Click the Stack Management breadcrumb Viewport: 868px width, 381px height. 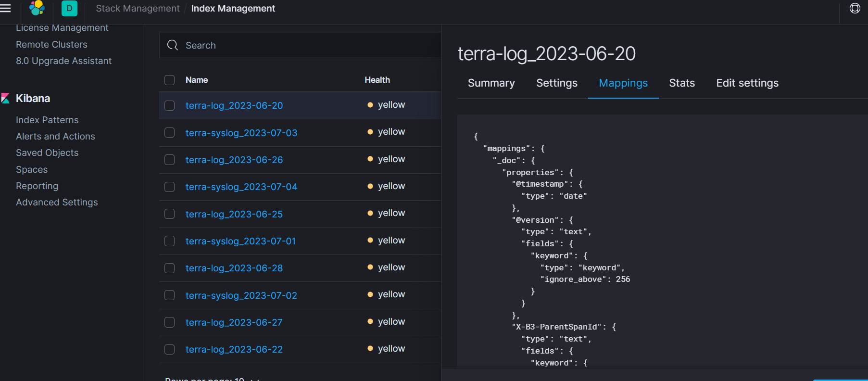138,9
